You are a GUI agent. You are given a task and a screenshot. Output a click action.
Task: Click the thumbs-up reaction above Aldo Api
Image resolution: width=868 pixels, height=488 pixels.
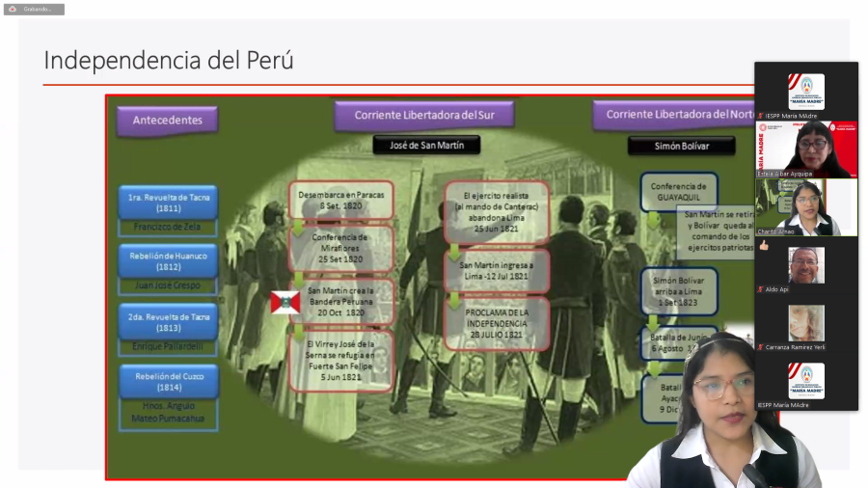tap(764, 246)
